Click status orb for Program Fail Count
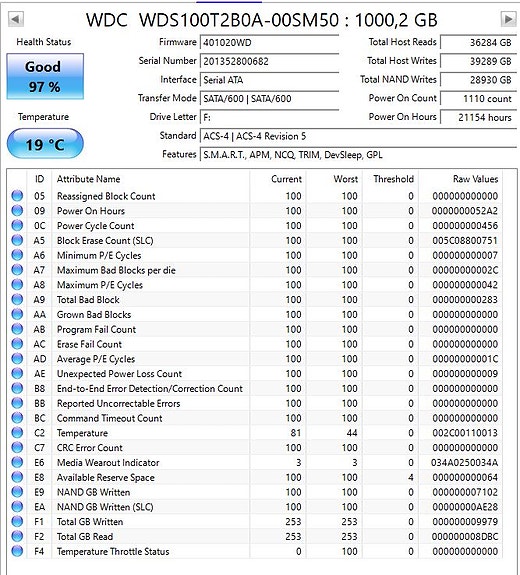The image size is (520, 575). [x=17, y=329]
